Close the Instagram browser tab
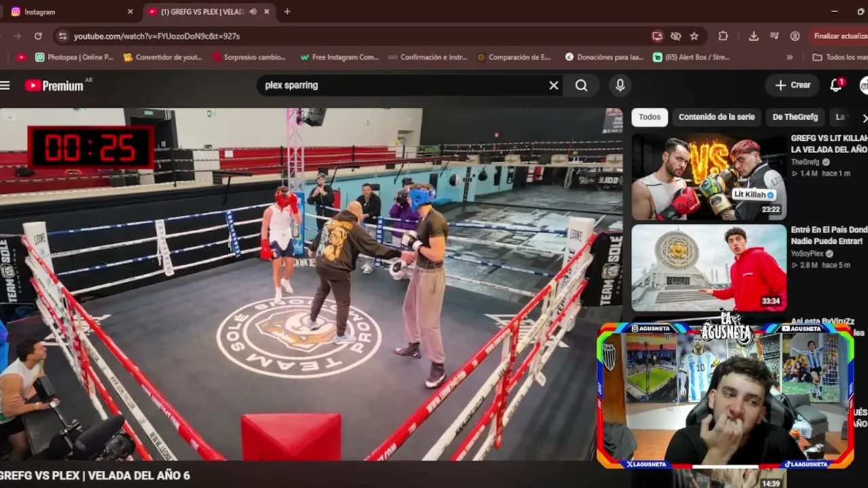Screen dimensions: 868x488 click(130, 12)
